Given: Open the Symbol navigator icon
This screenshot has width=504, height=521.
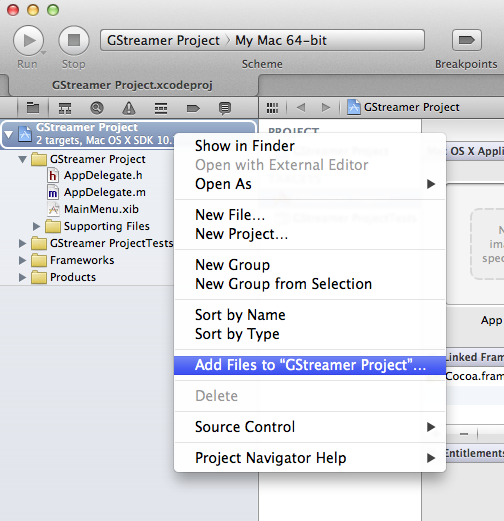Looking at the screenshot, I should [x=65, y=108].
